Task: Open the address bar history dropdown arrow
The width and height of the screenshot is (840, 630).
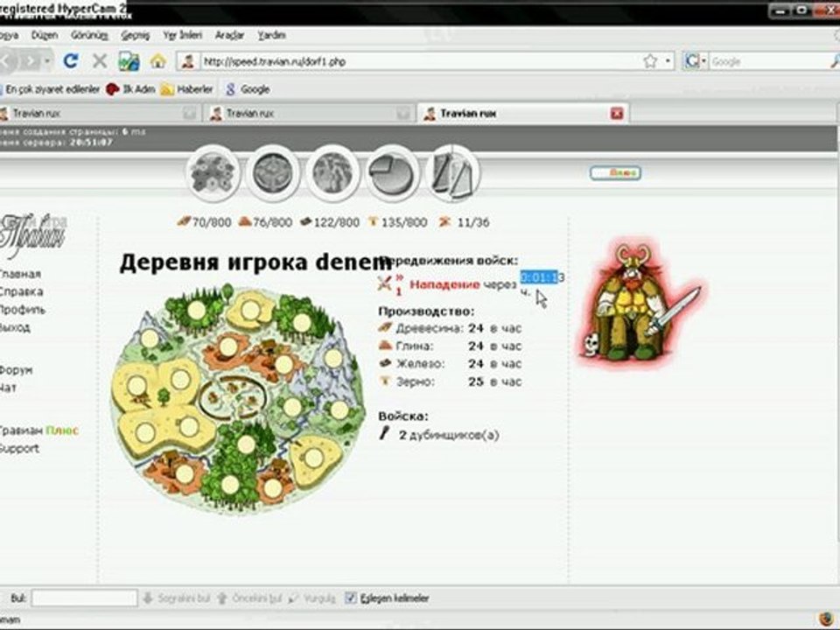Action: pos(668,61)
